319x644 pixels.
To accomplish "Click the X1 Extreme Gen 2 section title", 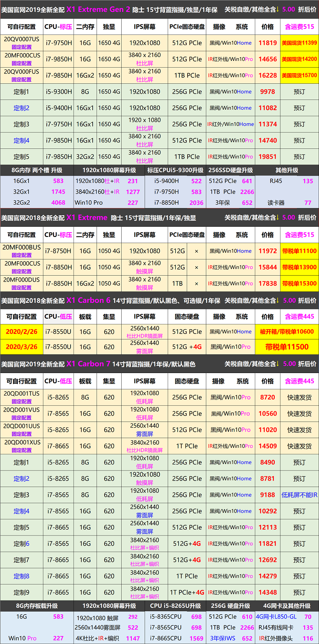I will point(98,9).
